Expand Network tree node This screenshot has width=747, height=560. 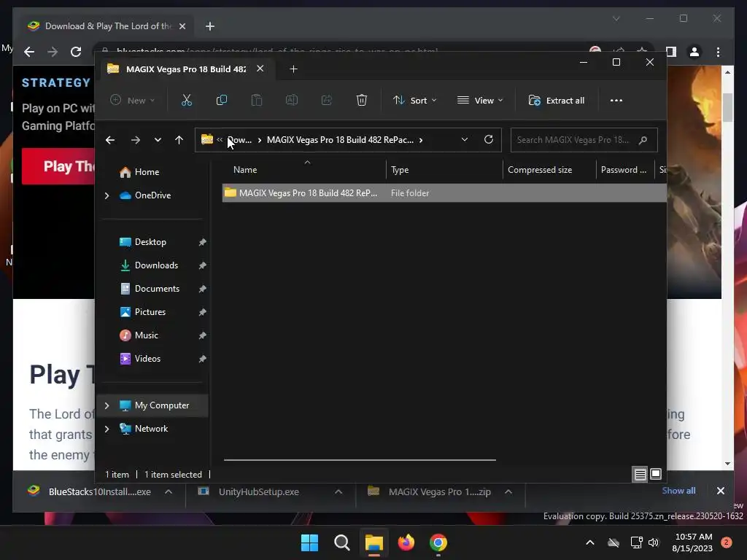click(x=107, y=429)
